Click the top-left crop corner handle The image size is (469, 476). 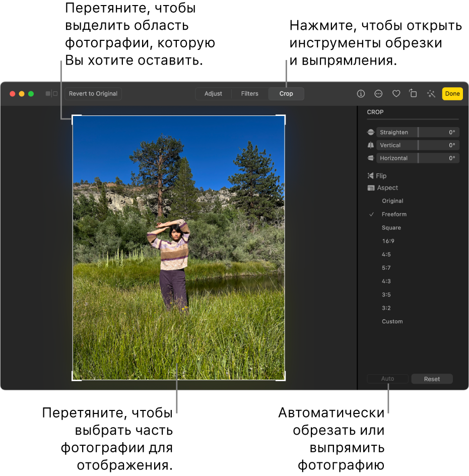pos(73,116)
